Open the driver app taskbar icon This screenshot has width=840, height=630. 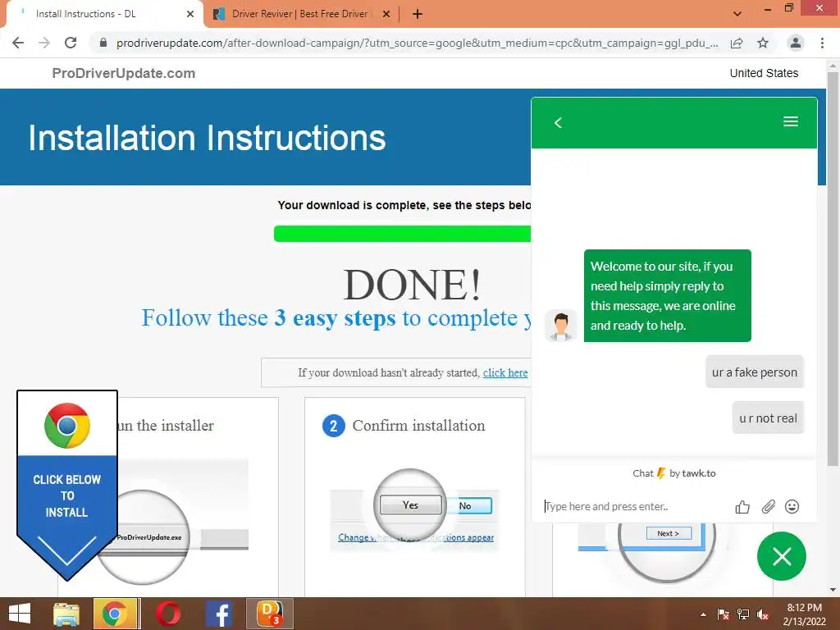pos(270,614)
